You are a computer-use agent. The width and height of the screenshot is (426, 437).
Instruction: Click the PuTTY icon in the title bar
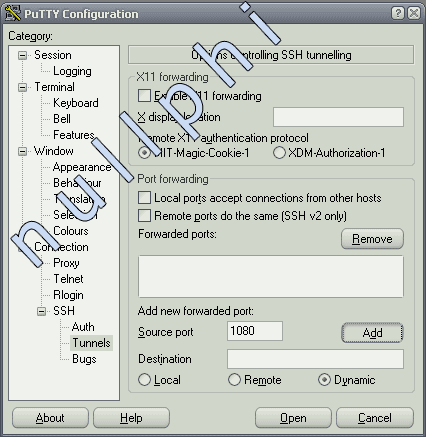point(13,14)
